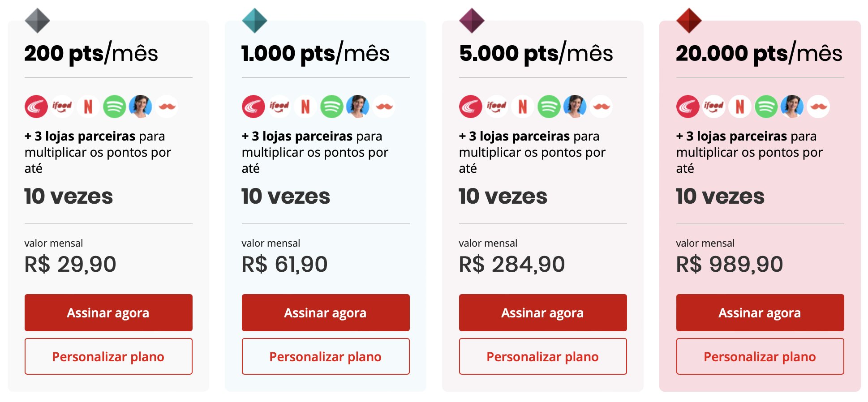Click the iFood logo in the 5.000 pts plan

[x=497, y=107]
